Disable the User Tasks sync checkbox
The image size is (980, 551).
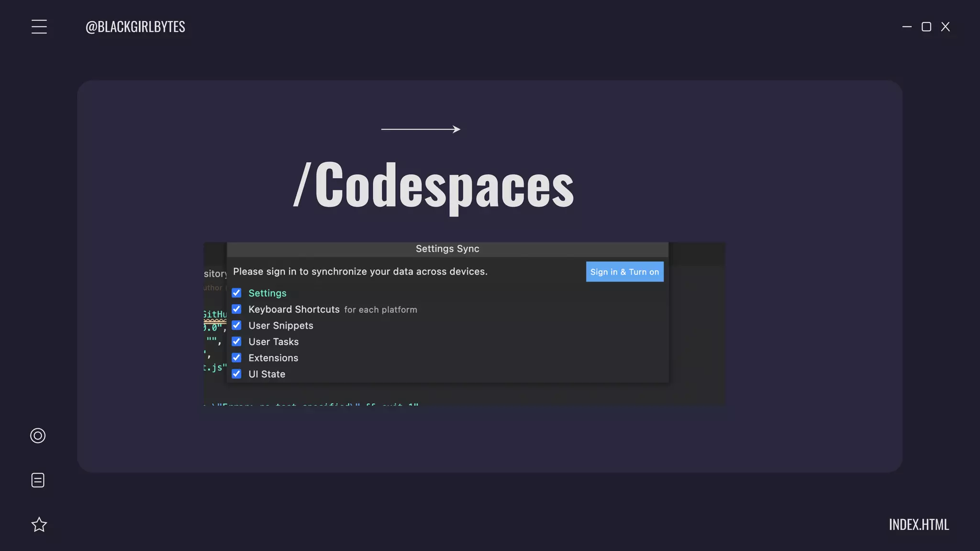[x=236, y=342]
